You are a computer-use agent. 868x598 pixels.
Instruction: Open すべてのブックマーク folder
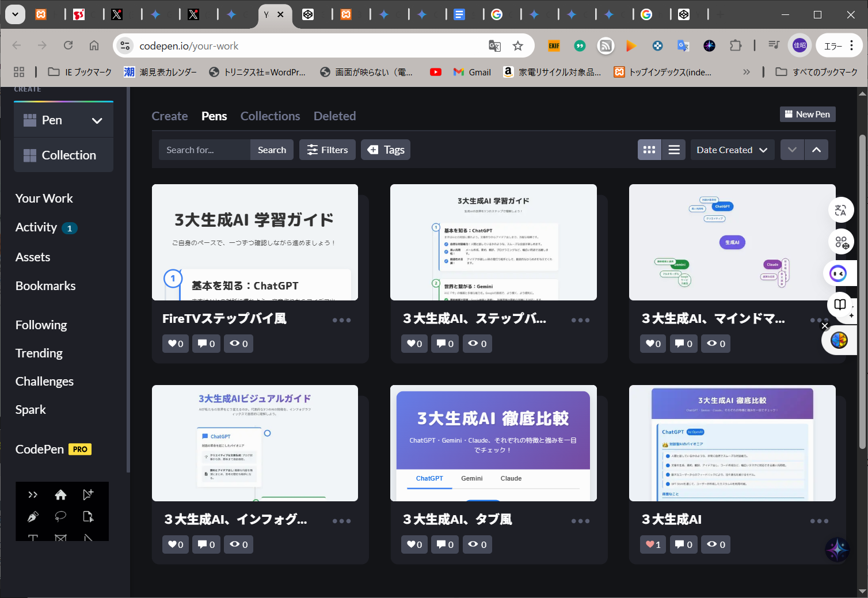(817, 72)
